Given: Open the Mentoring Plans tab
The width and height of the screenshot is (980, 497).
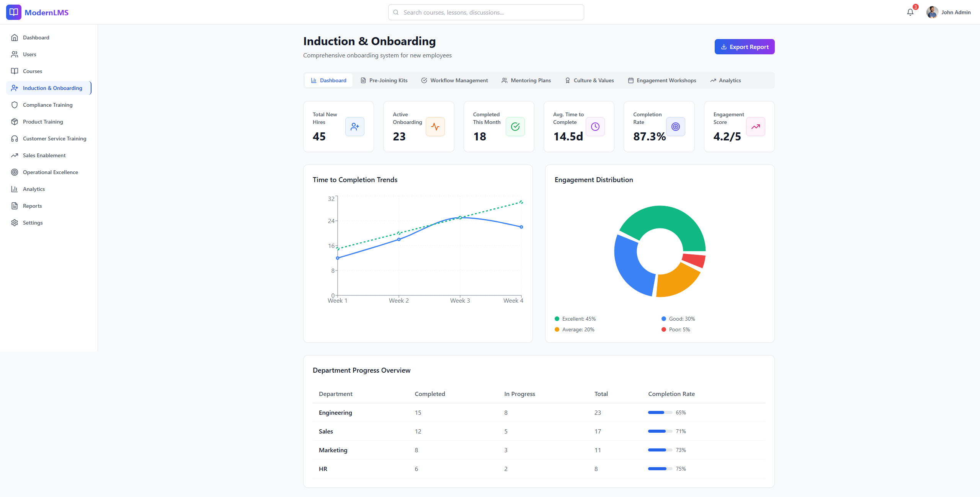Looking at the screenshot, I should [526, 80].
